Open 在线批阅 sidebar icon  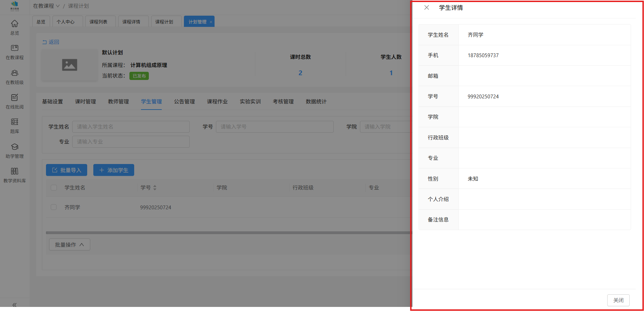14,98
